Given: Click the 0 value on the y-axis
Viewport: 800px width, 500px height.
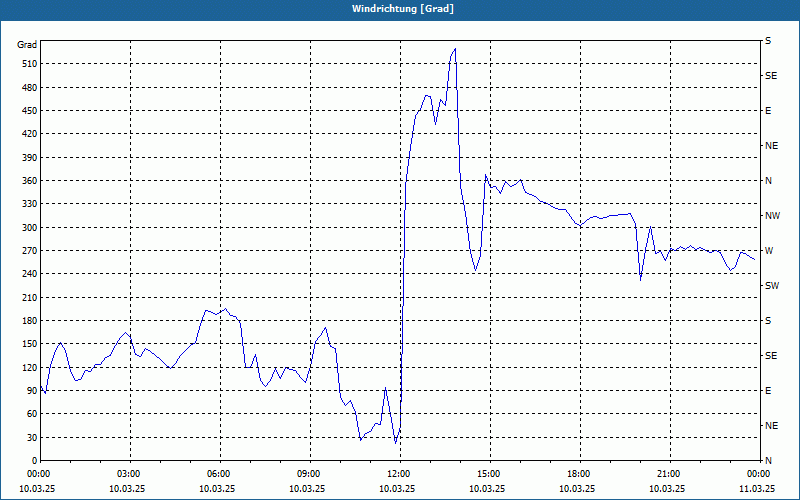Looking at the screenshot, I should [35, 461].
